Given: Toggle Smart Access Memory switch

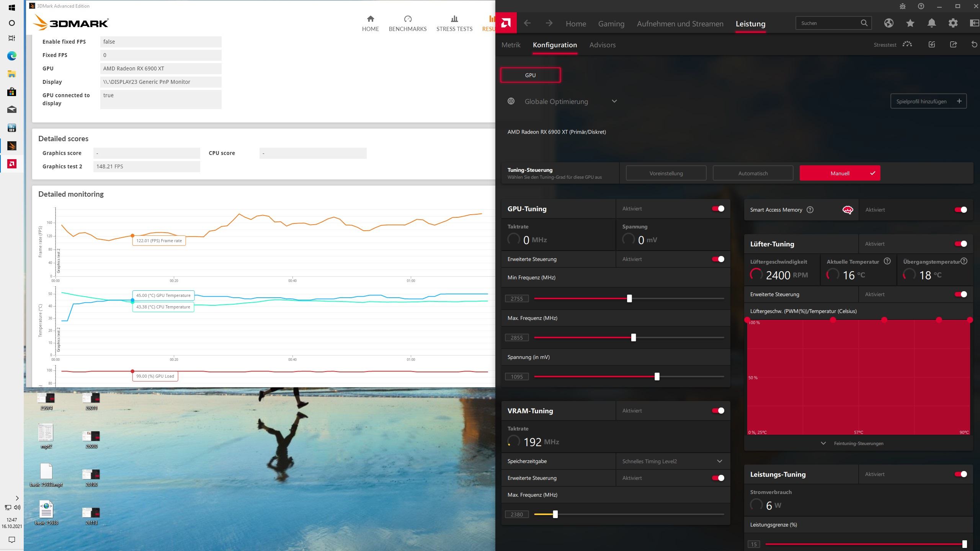Looking at the screenshot, I should click(x=961, y=210).
